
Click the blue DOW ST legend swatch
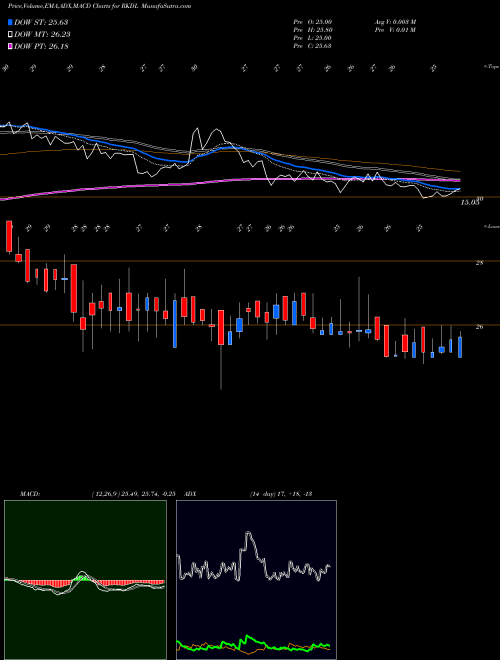click(11, 22)
